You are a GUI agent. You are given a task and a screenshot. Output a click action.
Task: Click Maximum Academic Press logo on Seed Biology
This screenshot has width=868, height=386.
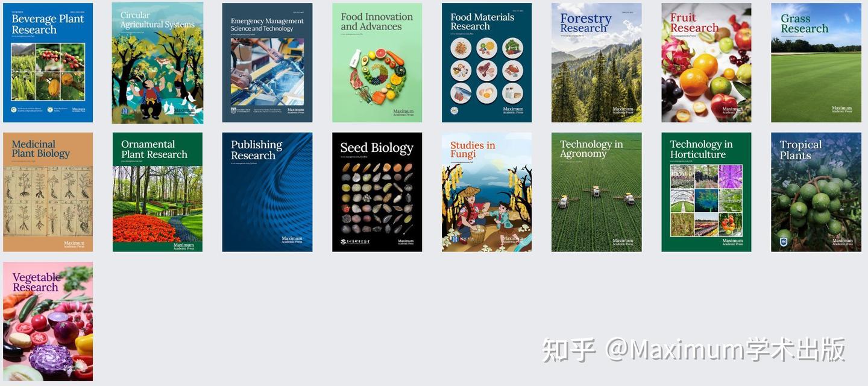[x=406, y=241]
